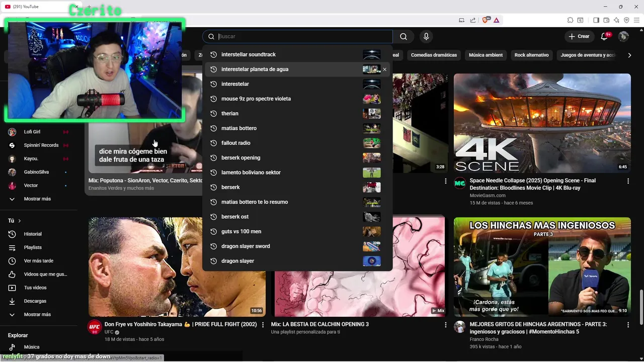This screenshot has width=644, height=362.
Task: Open options for MEJORES GRITOS DE HINCHAS video
Action: (628, 325)
